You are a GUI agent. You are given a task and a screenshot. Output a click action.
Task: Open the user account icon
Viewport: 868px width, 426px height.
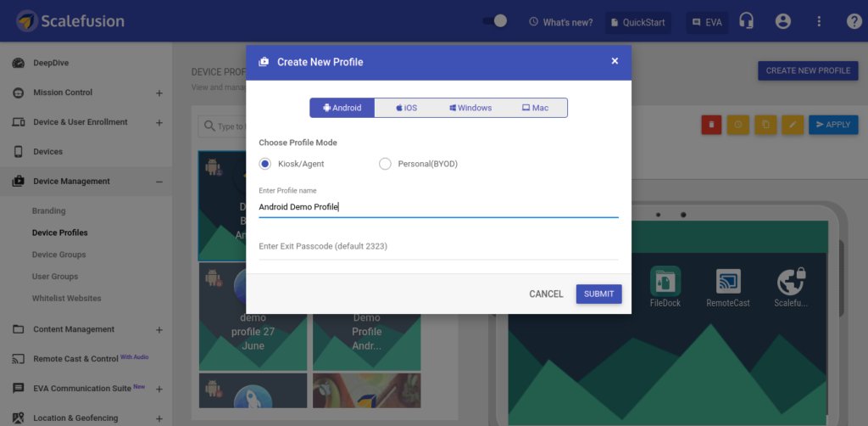[782, 21]
